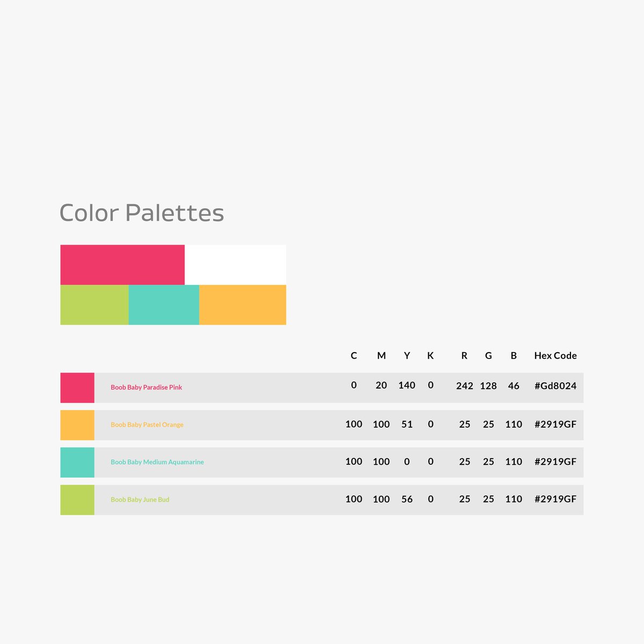Click the Boob Baby June Bud label
The width and height of the screenshot is (644, 644).
[x=140, y=499]
